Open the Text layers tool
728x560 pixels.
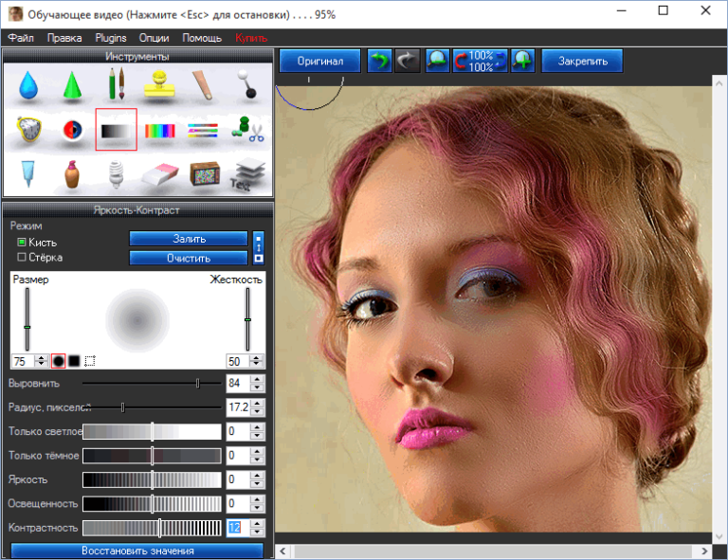[x=248, y=173]
